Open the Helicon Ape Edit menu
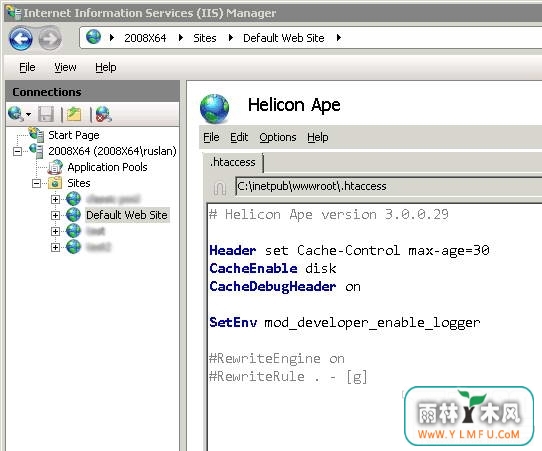Viewport: 542px width, 451px height. tap(239, 137)
